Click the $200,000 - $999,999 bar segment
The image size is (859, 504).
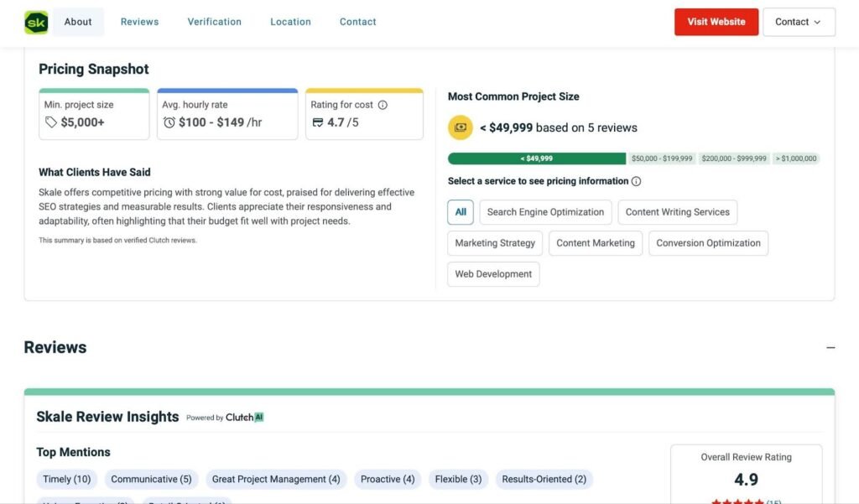pyautogui.click(x=734, y=158)
